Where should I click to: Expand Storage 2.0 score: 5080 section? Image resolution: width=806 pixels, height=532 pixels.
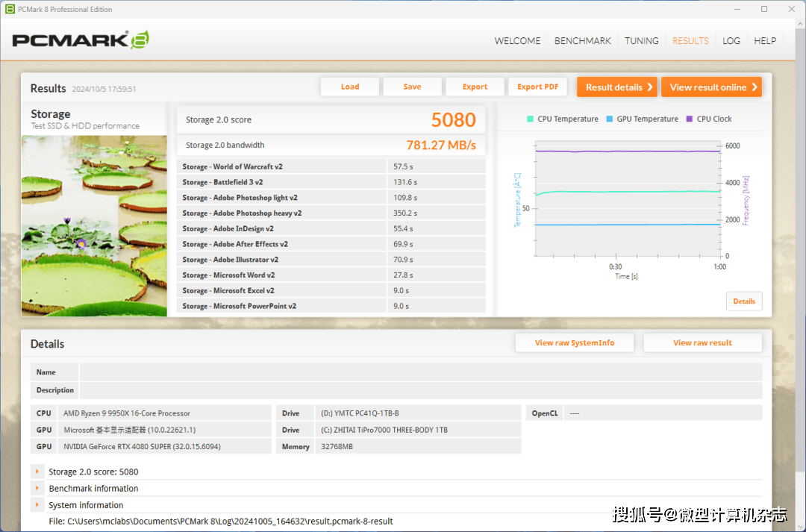pos(37,472)
